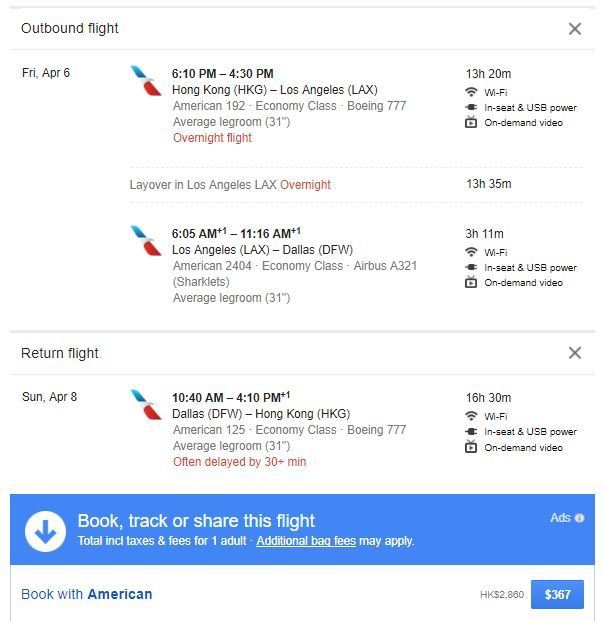Image resolution: width=602 pixels, height=621 pixels.
Task: Click the Wi-Fi icon for the 13h 20m flight
Action: (x=471, y=92)
